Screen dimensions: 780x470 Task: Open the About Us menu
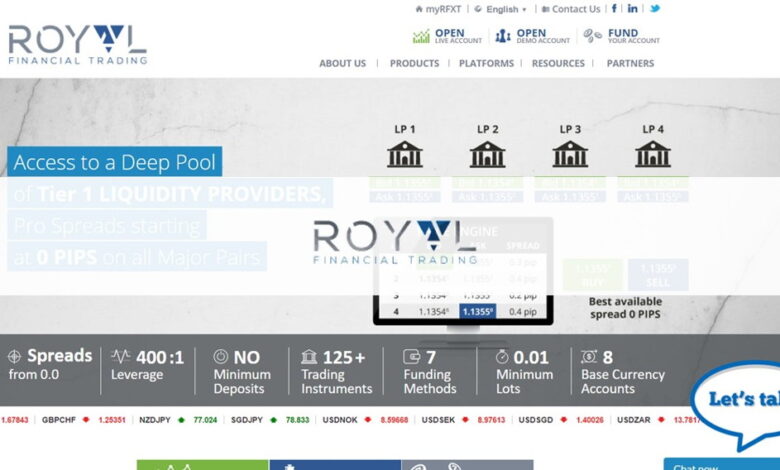342,63
